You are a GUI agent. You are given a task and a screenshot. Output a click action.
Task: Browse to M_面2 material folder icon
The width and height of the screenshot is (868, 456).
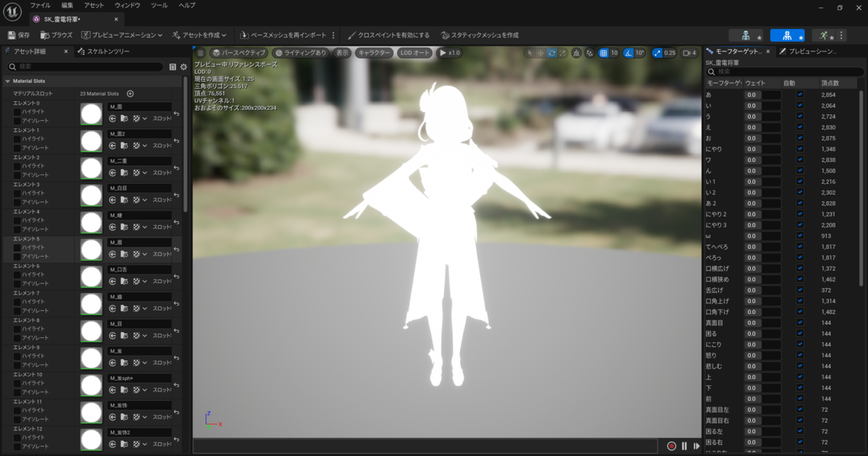124,145
